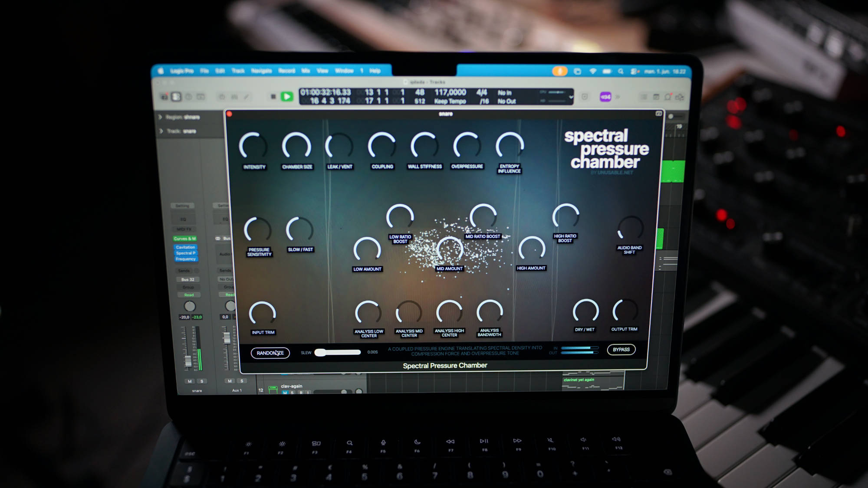Open the snare channel Group slot

(188, 287)
